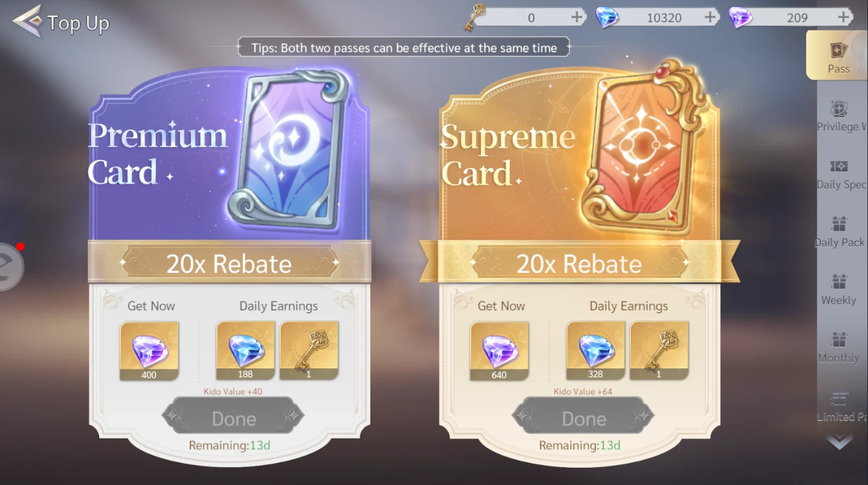This screenshot has height=485, width=868.
Task: Add blue diamonds with plus button
Action: pyautogui.click(x=710, y=17)
